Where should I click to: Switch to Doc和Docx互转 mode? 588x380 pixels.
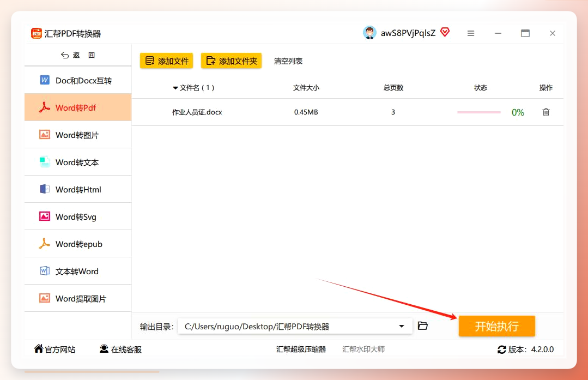[78, 80]
